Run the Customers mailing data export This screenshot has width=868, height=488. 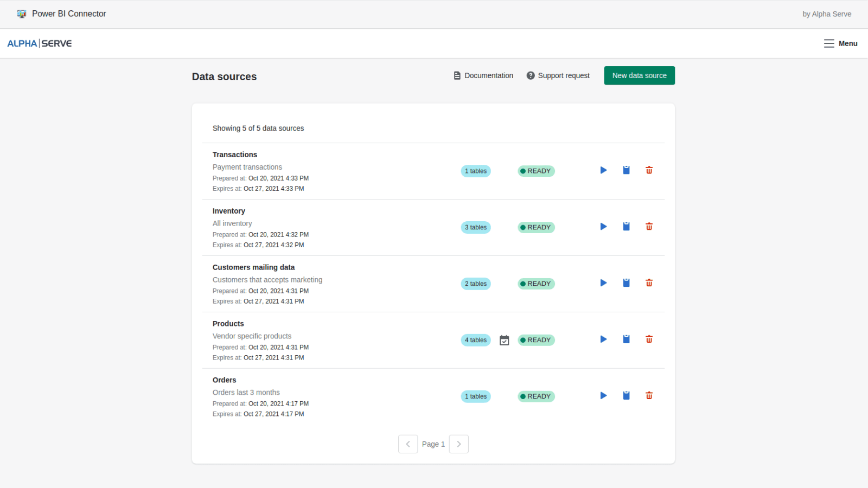(603, 282)
